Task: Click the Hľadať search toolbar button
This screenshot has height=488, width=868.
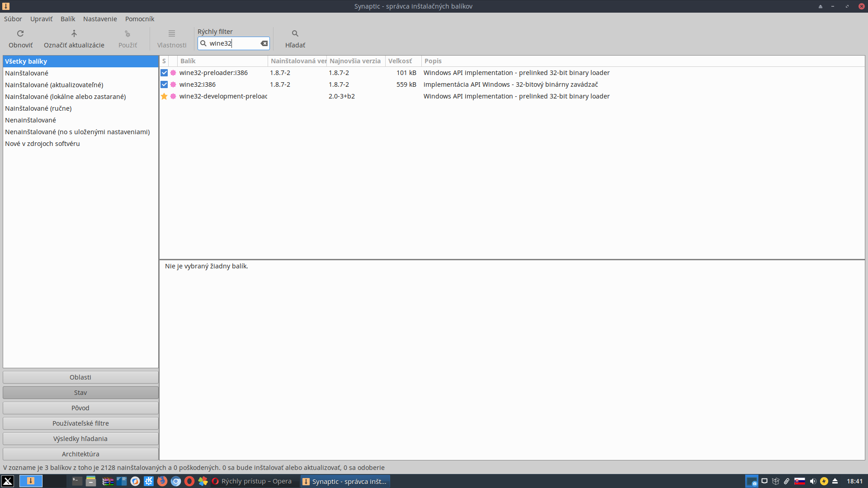Action: 295,39
